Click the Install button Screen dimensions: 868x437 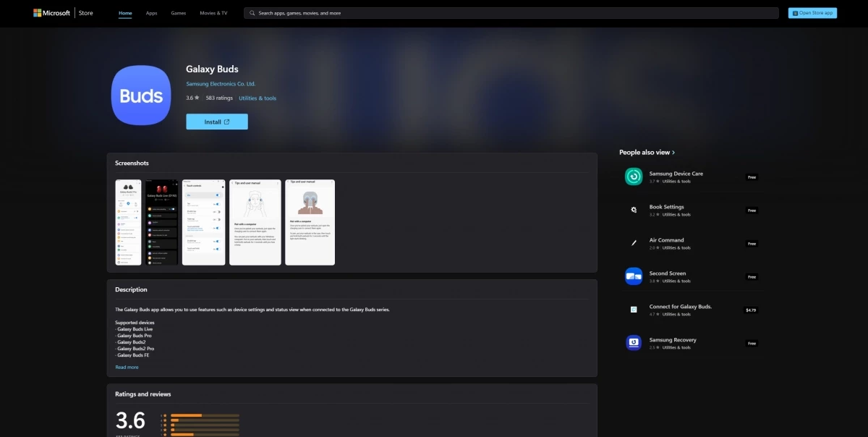(x=217, y=122)
